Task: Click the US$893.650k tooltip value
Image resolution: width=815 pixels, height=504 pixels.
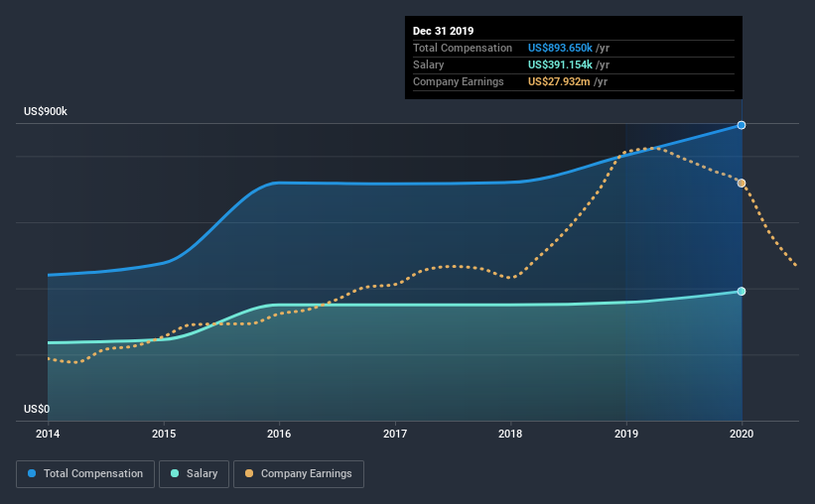Action: click(560, 48)
